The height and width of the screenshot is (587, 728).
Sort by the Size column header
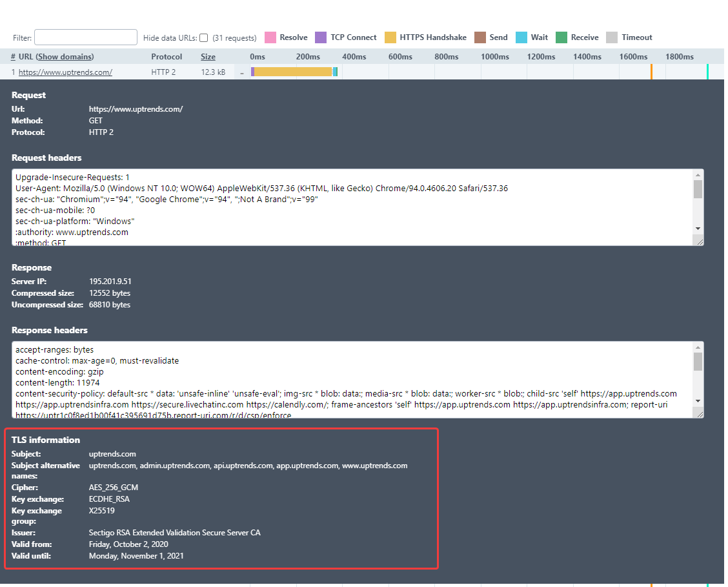[x=208, y=57]
